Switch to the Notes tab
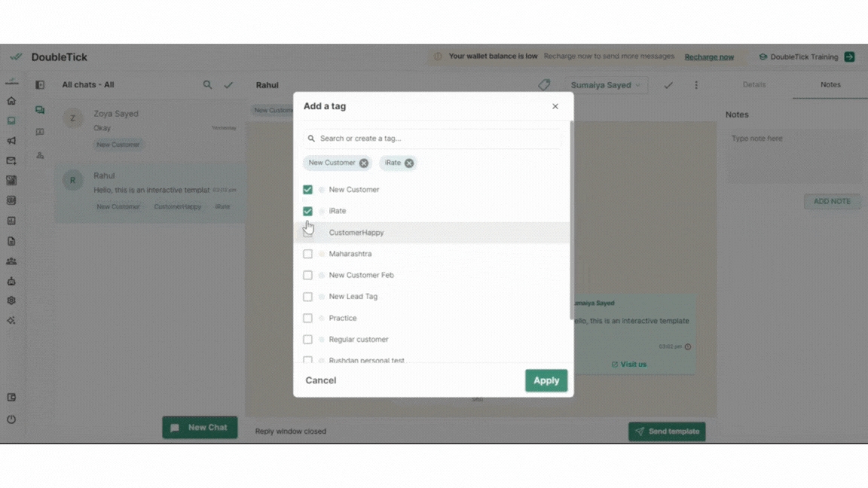Image resolution: width=868 pixels, height=488 pixels. [830, 85]
